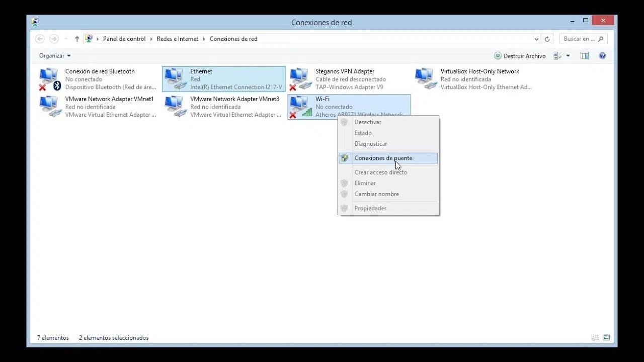
Task: Select Propiedades from the context menu
Action: (370, 208)
